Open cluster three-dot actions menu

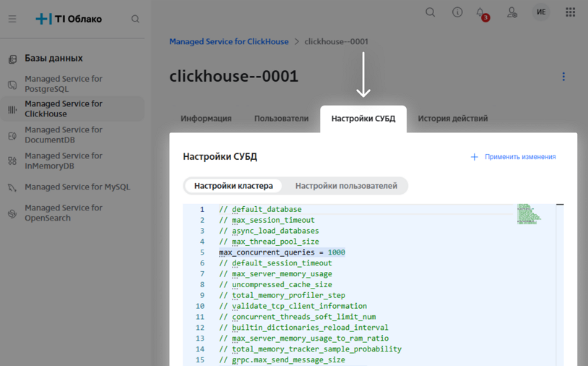click(563, 77)
